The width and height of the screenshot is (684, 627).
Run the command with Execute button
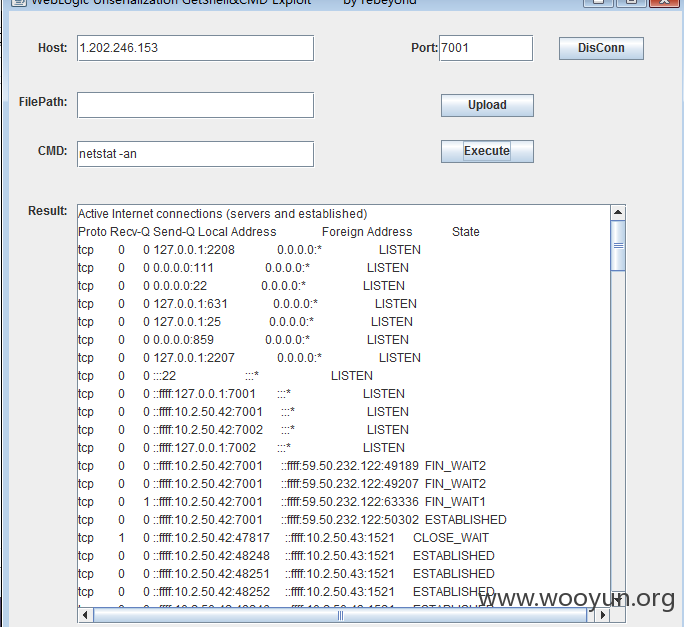(x=487, y=151)
